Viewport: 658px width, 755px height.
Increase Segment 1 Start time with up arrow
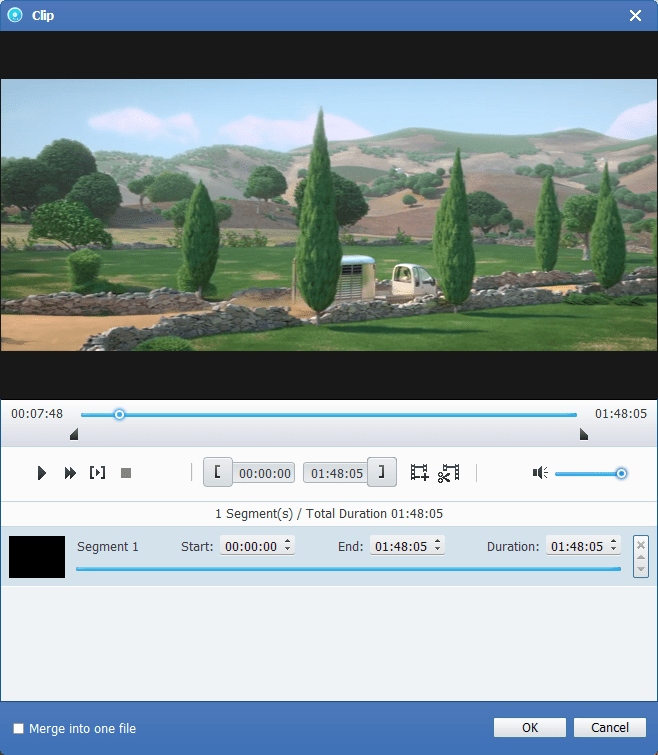pyautogui.click(x=287, y=541)
